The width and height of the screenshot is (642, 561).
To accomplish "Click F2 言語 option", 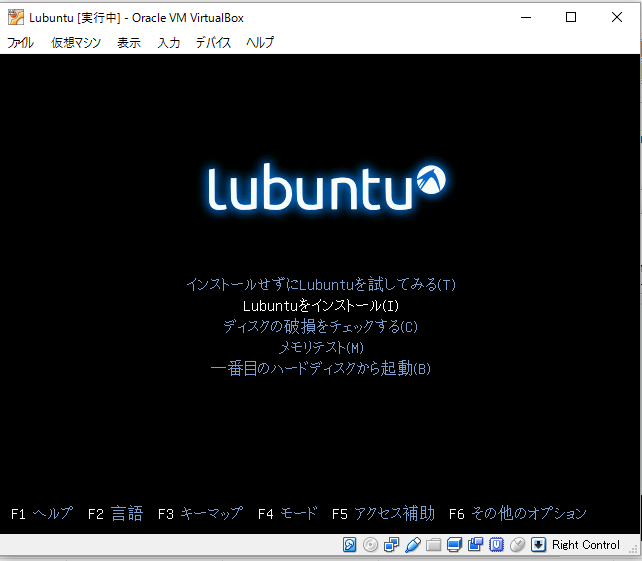I will [x=115, y=513].
